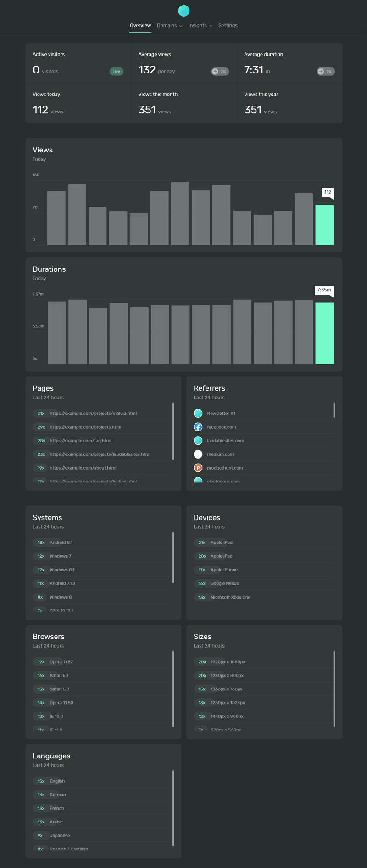367x868 pixels.
Task: Click the Newsletter #1 referrer icon
Action: coord(198,413)
